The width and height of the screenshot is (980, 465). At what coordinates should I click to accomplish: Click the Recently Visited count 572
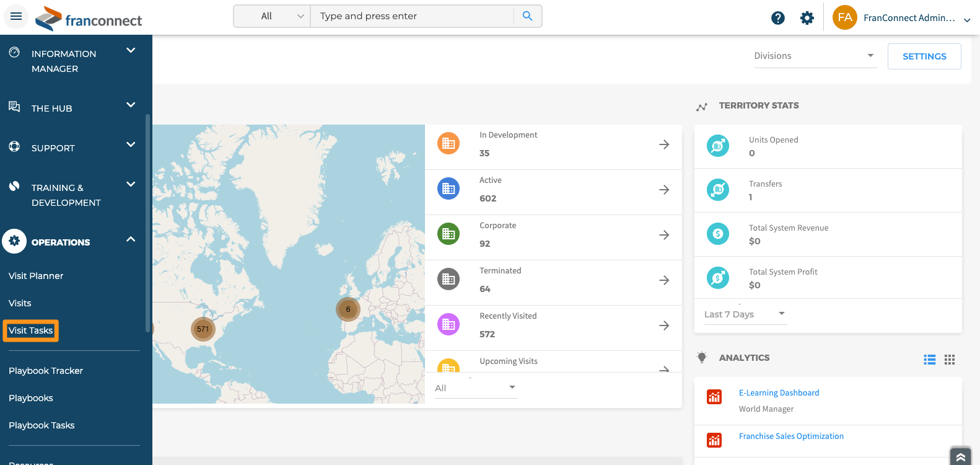point(488,334)
